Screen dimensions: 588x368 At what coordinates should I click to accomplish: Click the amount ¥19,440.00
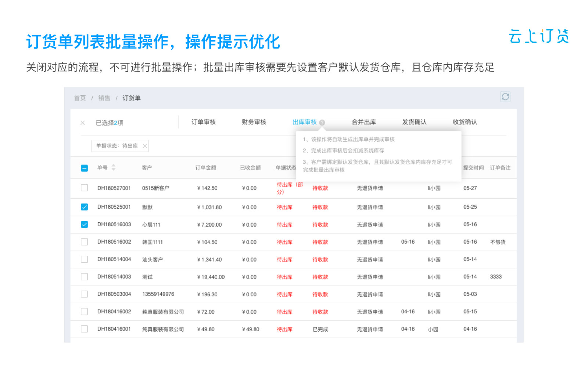[211, 277]
